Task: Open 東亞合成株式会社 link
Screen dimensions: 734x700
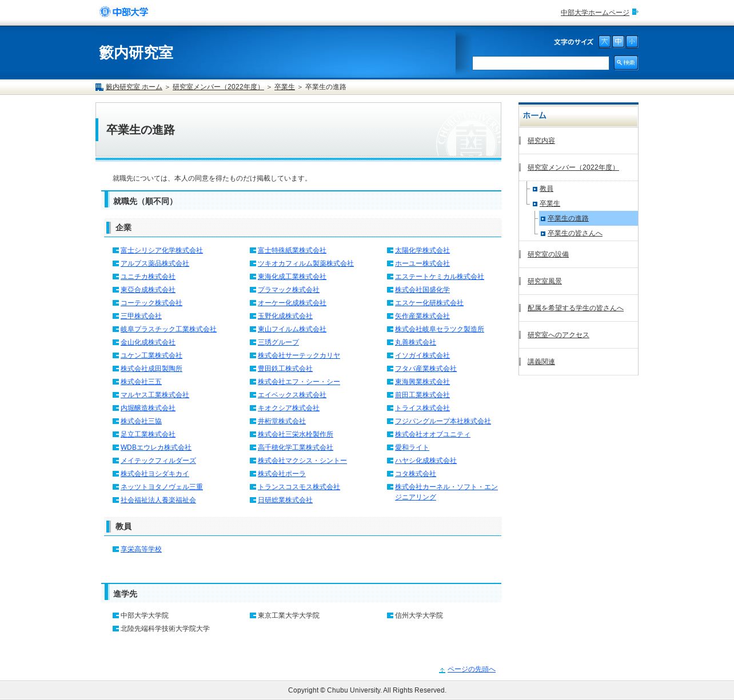Action: (x=148, y=290)
